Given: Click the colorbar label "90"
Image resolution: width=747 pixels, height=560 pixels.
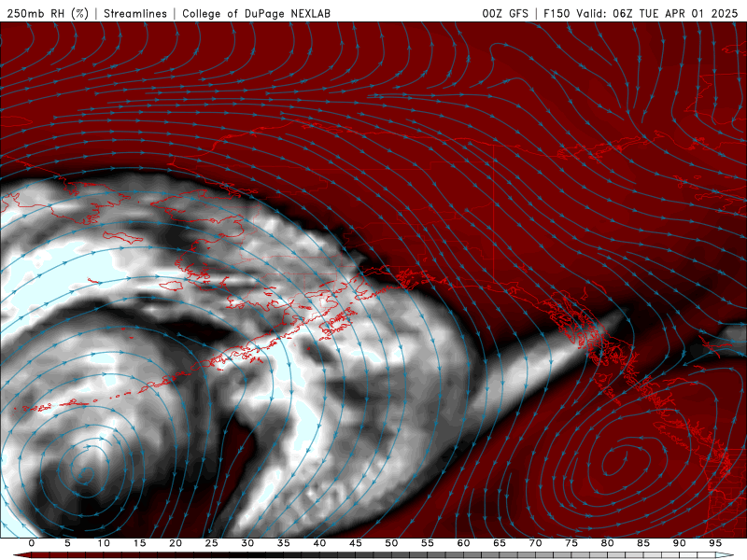Looking at the screenshot, I should click(x=680, y=543).
